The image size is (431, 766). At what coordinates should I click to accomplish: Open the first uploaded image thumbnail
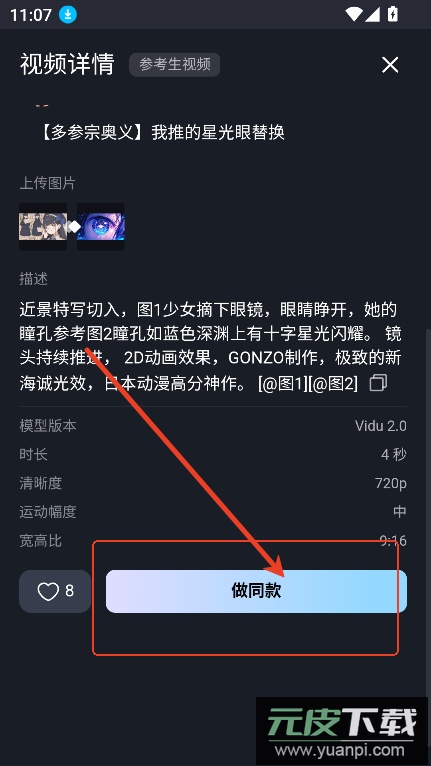(43, 227)
